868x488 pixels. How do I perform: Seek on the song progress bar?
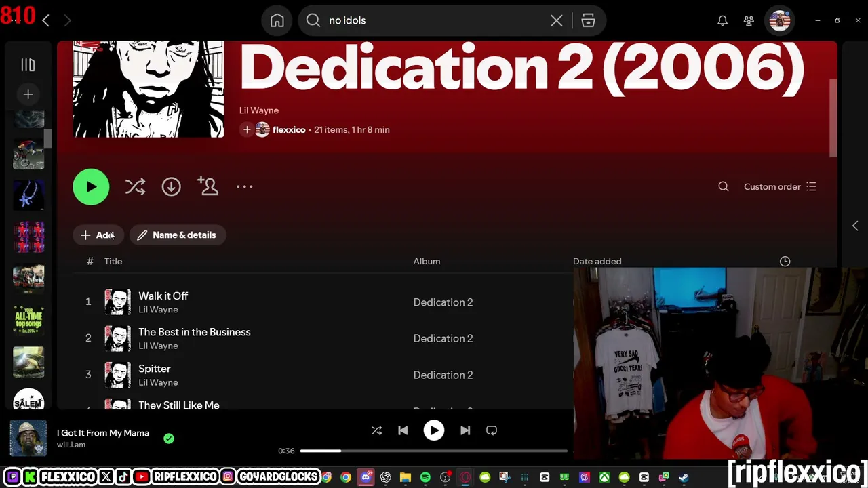click(434, 451)
